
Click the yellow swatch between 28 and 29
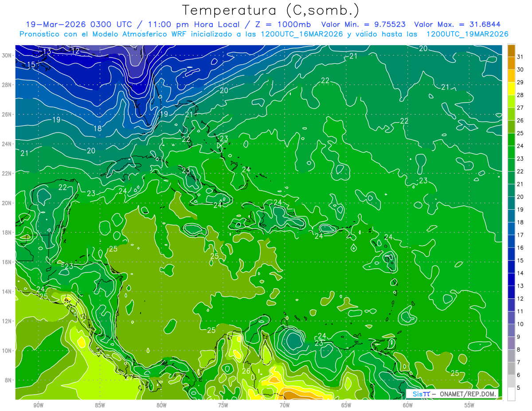(x=511, y=89)
